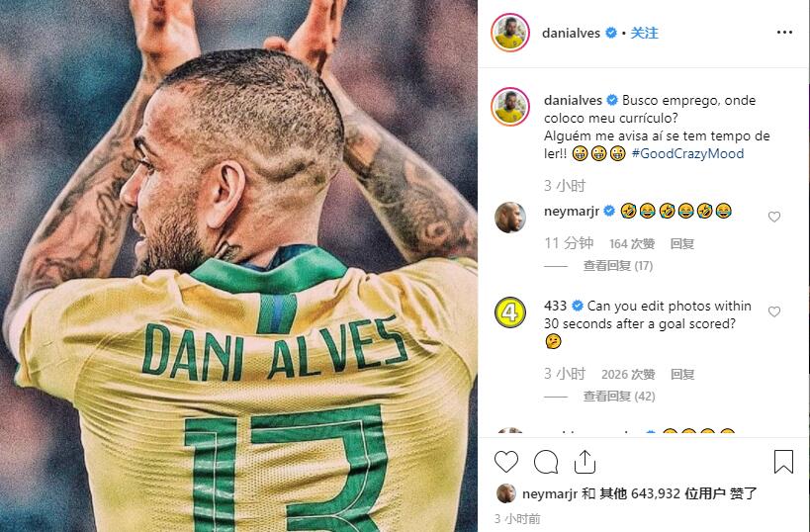Reply to neymarjr's comment via 回复
This screenshot has width=810, height=532.
(681, 244)
